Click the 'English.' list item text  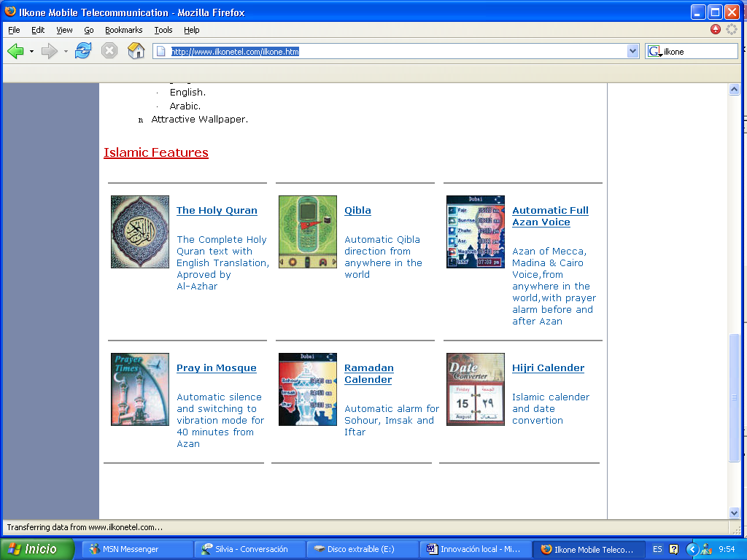pos(187,92)
